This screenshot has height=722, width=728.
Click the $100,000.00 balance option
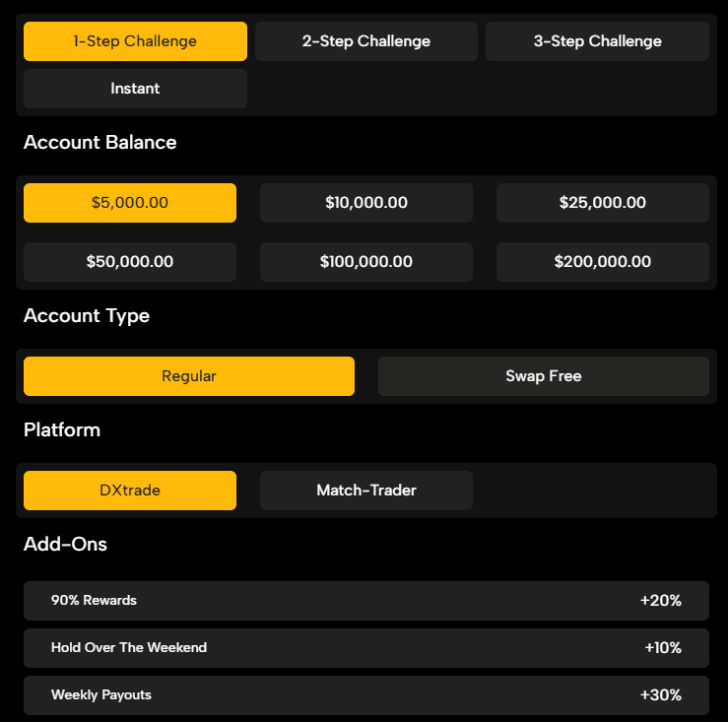point(365,262)
